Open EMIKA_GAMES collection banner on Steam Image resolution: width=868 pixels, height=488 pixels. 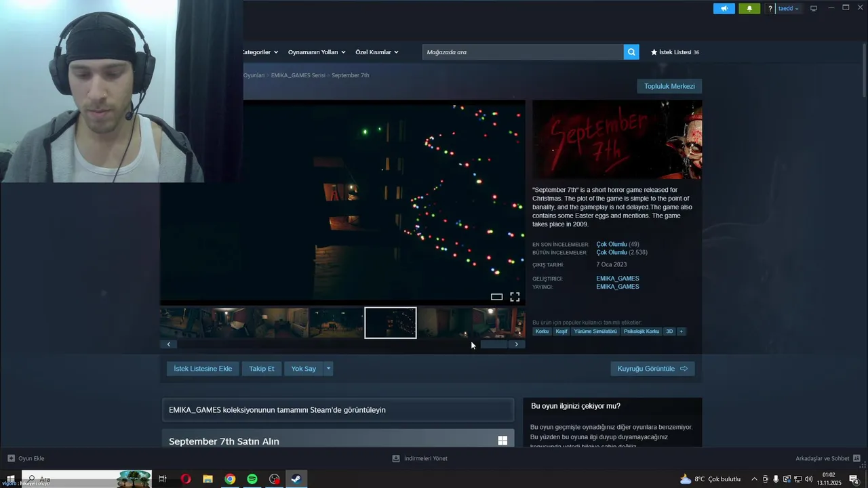click(338, 410)
